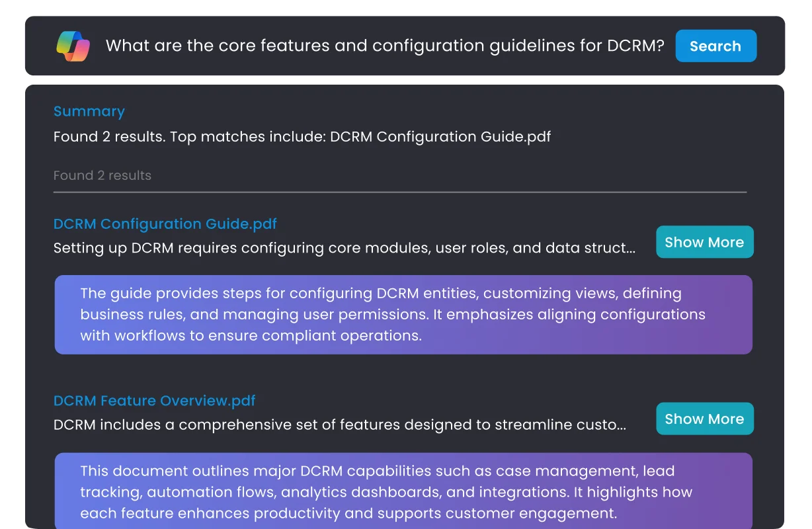Click the Search button

715,46
